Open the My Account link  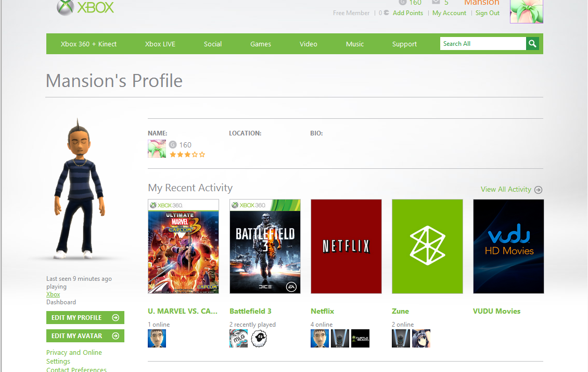click(x=449, y=13)
